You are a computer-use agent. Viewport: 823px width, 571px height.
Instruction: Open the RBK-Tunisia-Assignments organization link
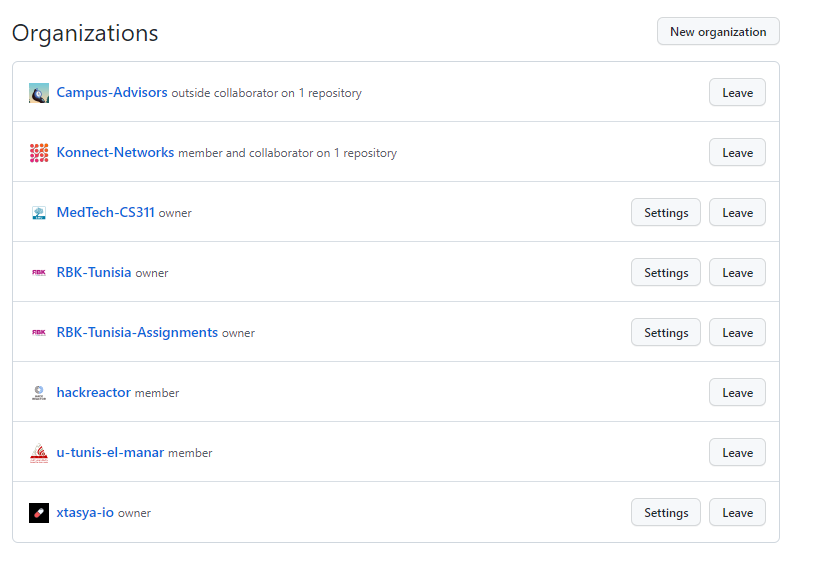coord(137,332)
